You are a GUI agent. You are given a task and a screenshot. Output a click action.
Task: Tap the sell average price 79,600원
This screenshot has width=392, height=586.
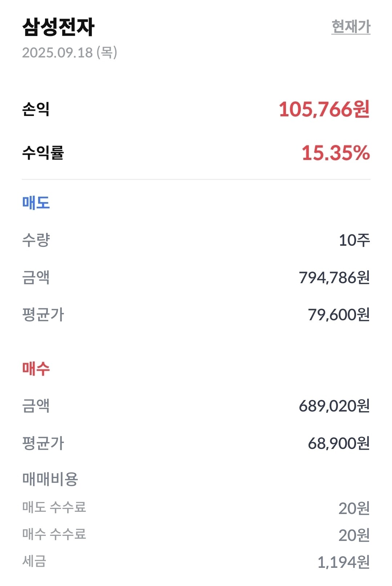tap(339, 315)
